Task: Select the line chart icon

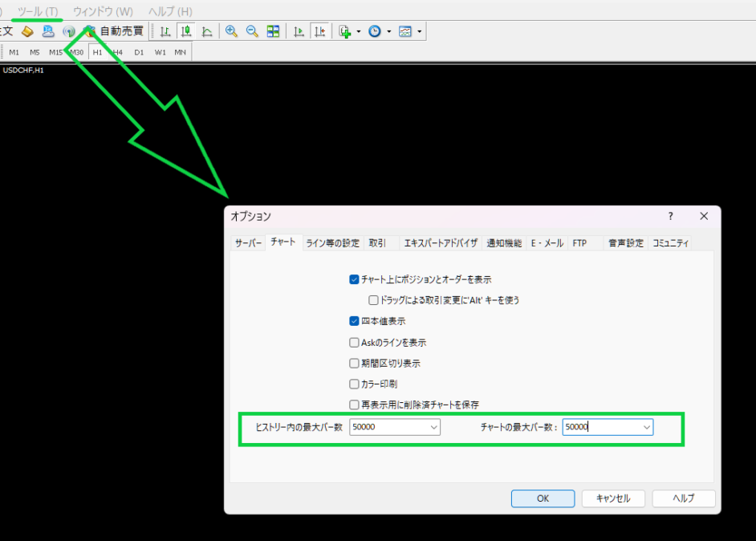Action: tap(207, 31)
